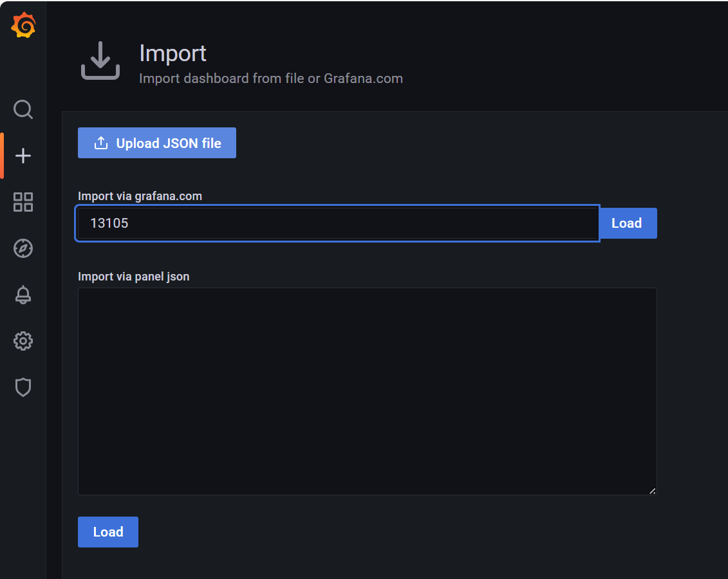Click the Import page download icon
This screenshot has height=579, width=728.
pos(100,60)
